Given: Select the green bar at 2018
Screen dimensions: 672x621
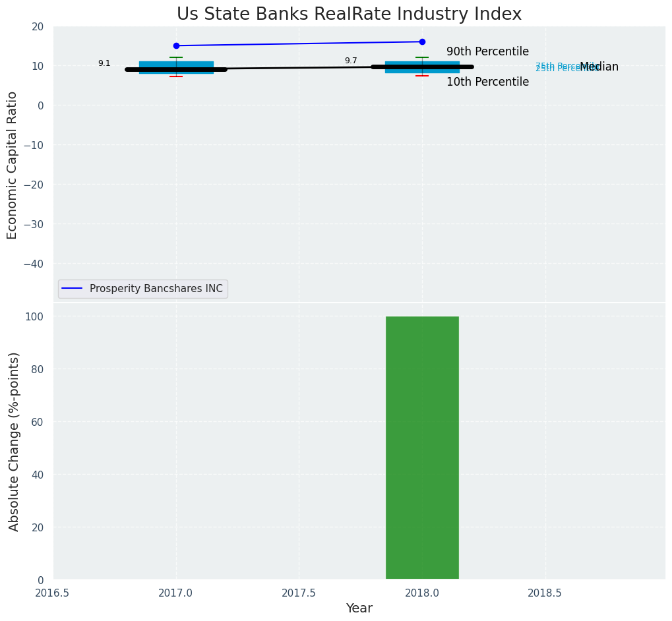Looking at the screenshot, I should point(422,448).
